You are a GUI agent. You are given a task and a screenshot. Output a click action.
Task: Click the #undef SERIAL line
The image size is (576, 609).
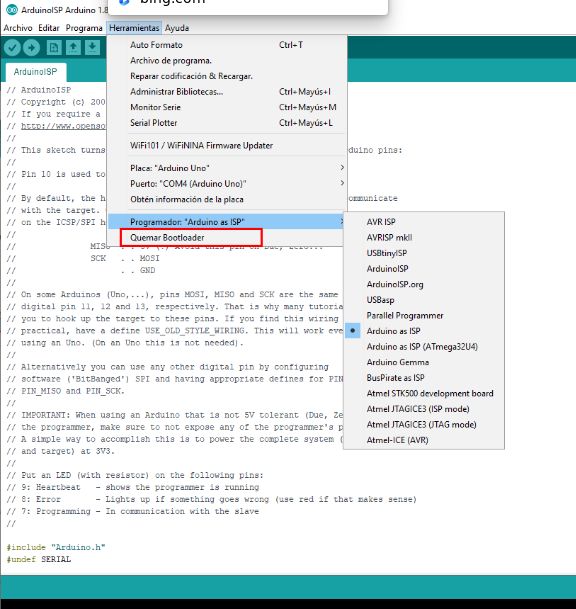click(x=38, y=559)
